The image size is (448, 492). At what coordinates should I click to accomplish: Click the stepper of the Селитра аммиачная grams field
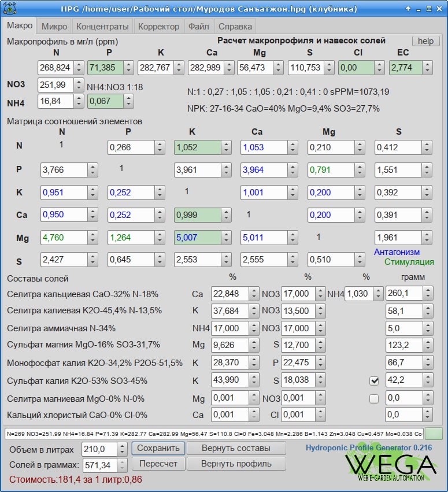428,328
